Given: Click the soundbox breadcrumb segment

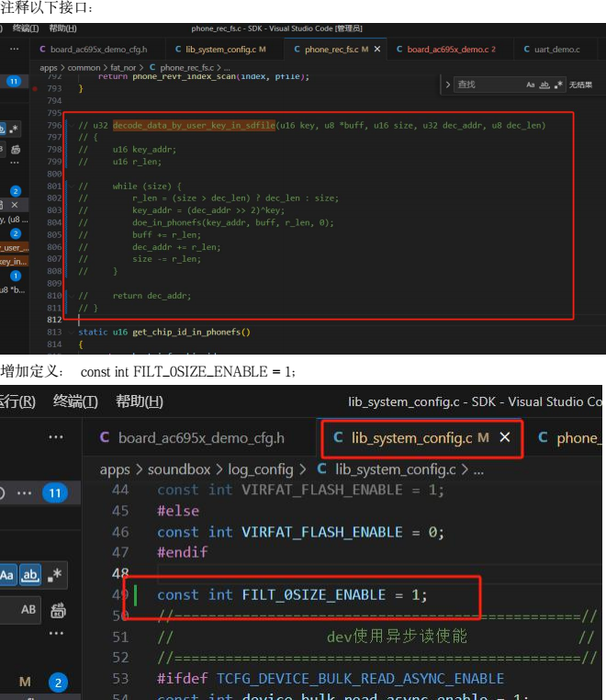Looking at the screenshot, I should pos(179,469).
